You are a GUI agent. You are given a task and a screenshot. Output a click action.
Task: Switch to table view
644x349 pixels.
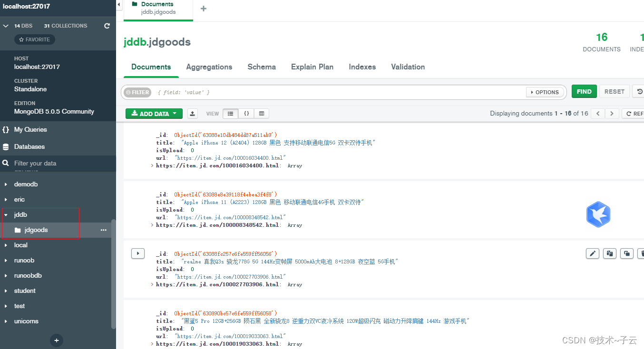coord(262,114)
